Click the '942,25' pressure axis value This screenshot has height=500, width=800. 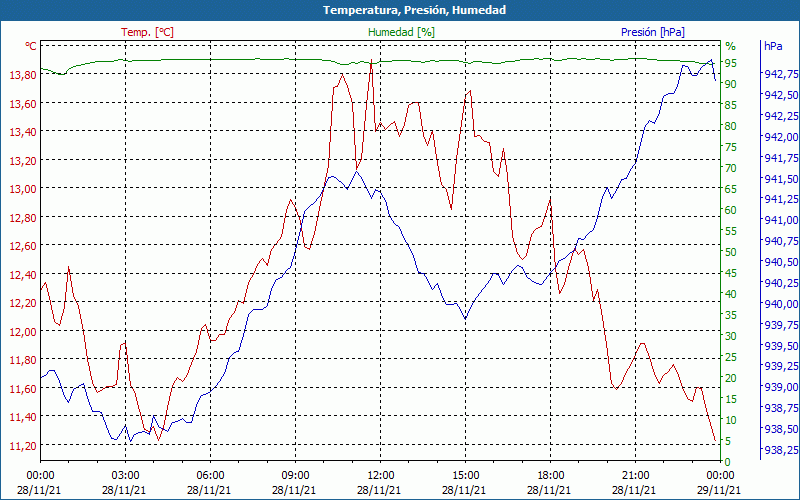(782, 116)
